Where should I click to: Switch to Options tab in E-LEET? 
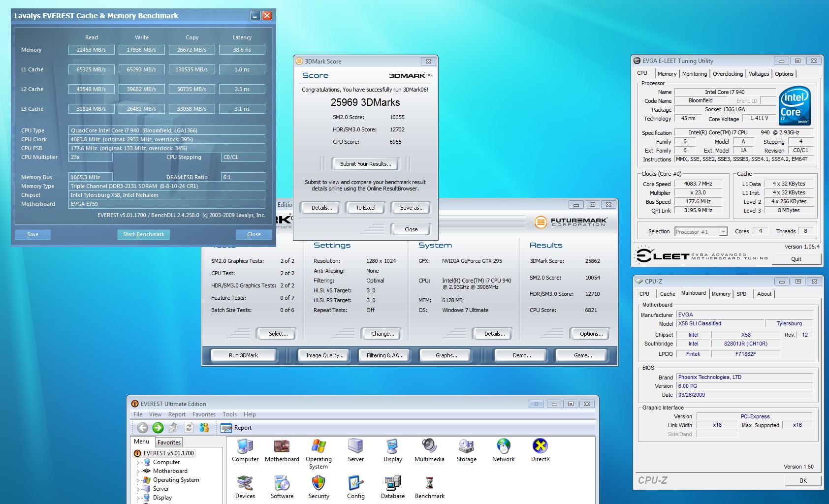(x=784, y=74)
